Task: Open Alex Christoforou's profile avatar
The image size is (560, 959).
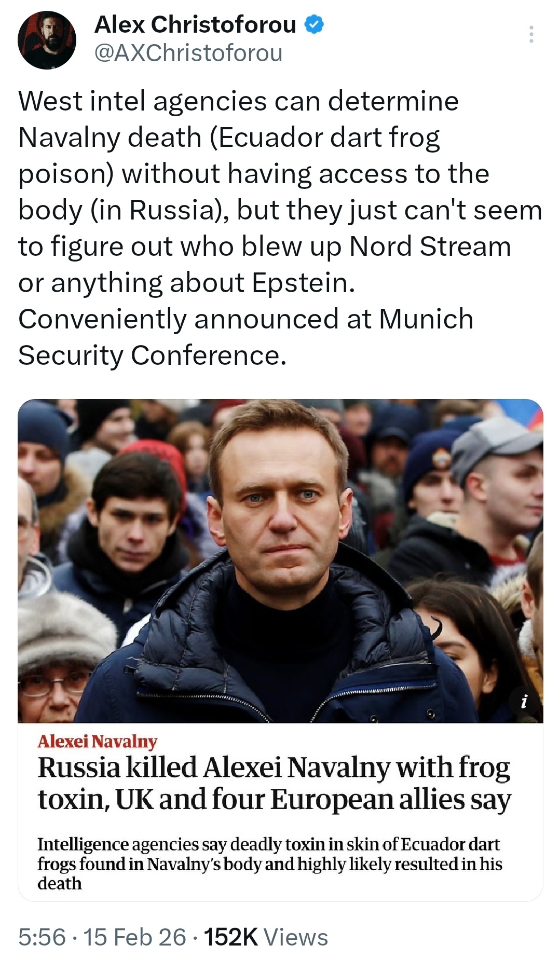Action: pos(47,40)
